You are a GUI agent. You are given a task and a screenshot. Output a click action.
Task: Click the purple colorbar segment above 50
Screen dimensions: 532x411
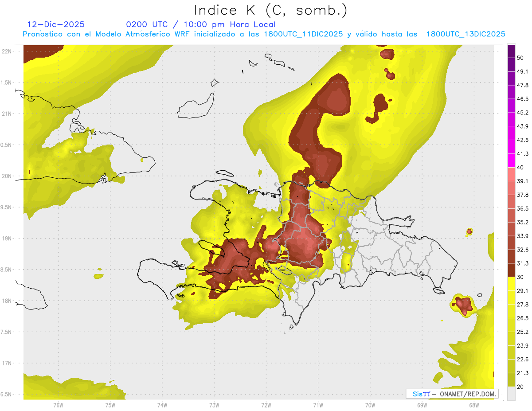click(512, 51)
